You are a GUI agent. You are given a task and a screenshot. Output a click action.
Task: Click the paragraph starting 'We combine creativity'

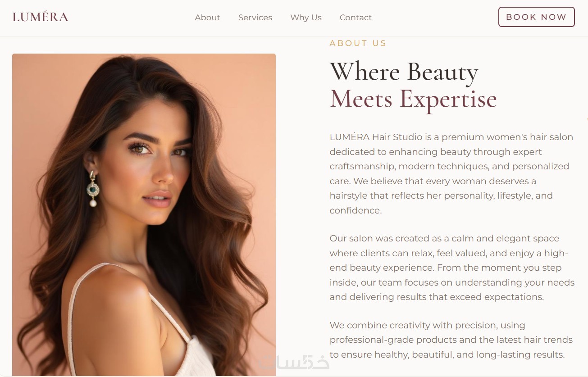pos(451,340)
